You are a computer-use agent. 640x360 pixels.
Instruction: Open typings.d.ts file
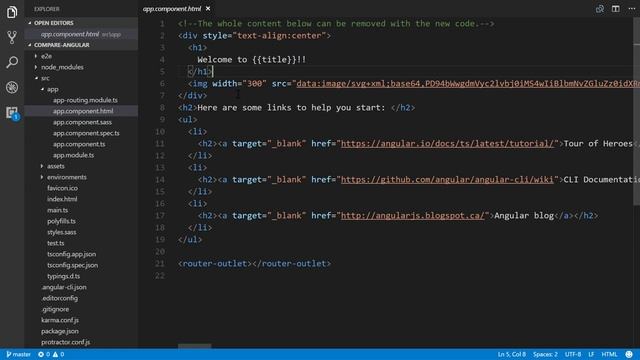63,276
